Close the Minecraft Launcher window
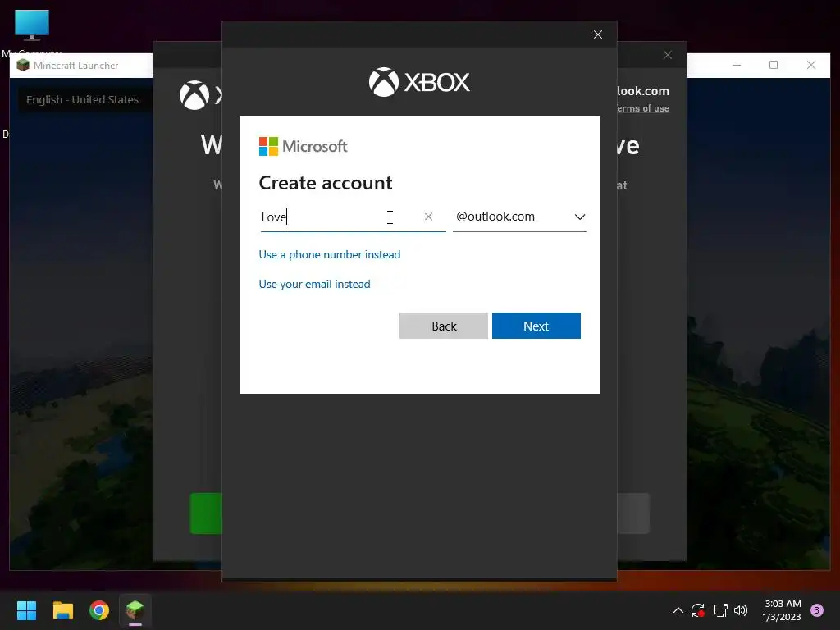This screenshot has height=630, width=840. click(x=811, y=65)
